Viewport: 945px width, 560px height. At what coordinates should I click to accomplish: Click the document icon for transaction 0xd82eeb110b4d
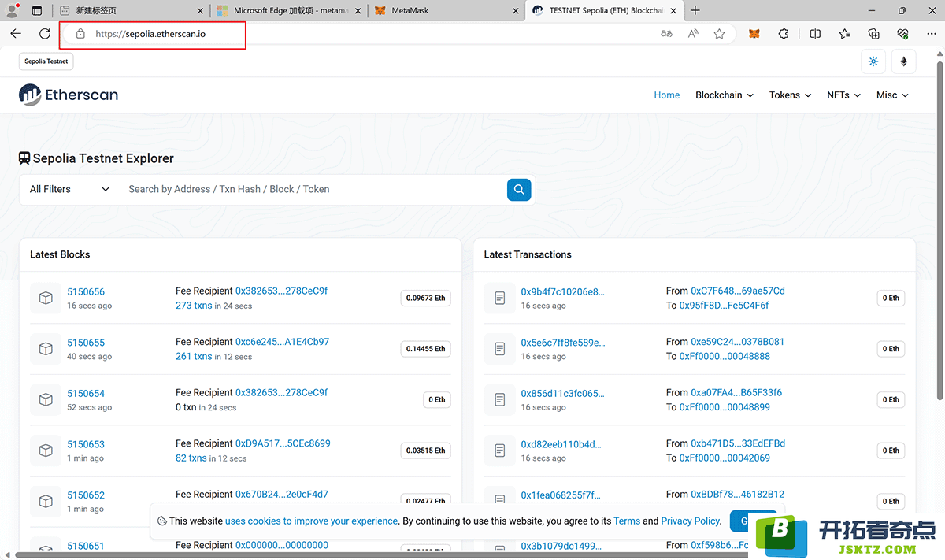[x=499, y=451]
